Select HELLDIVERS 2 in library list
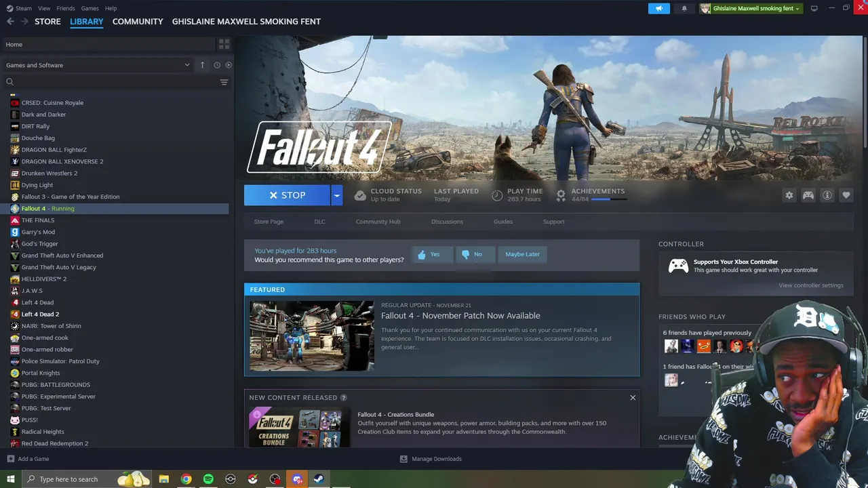Image resolution: width=868 pixels, height=488 pixels. (43, 279)
